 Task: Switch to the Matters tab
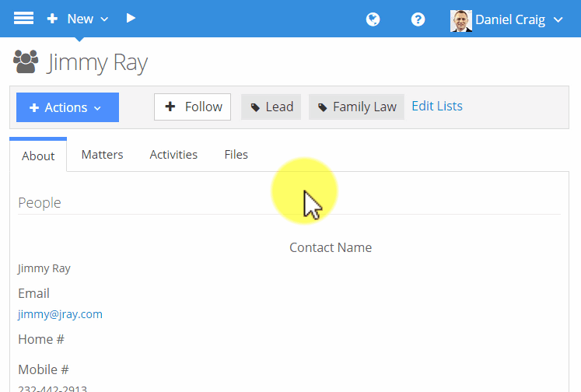(102, 155)
